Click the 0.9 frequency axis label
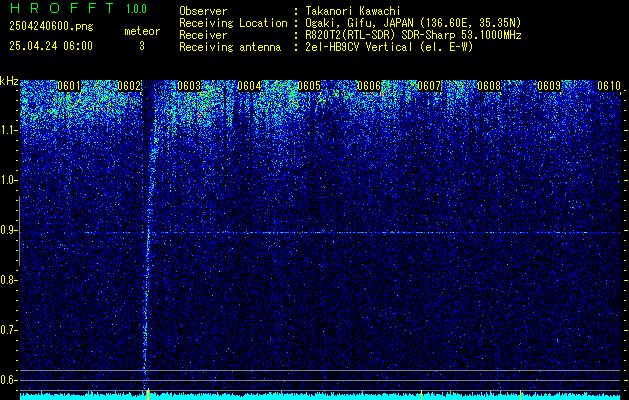The image size is (629, 400). (9, 230)
